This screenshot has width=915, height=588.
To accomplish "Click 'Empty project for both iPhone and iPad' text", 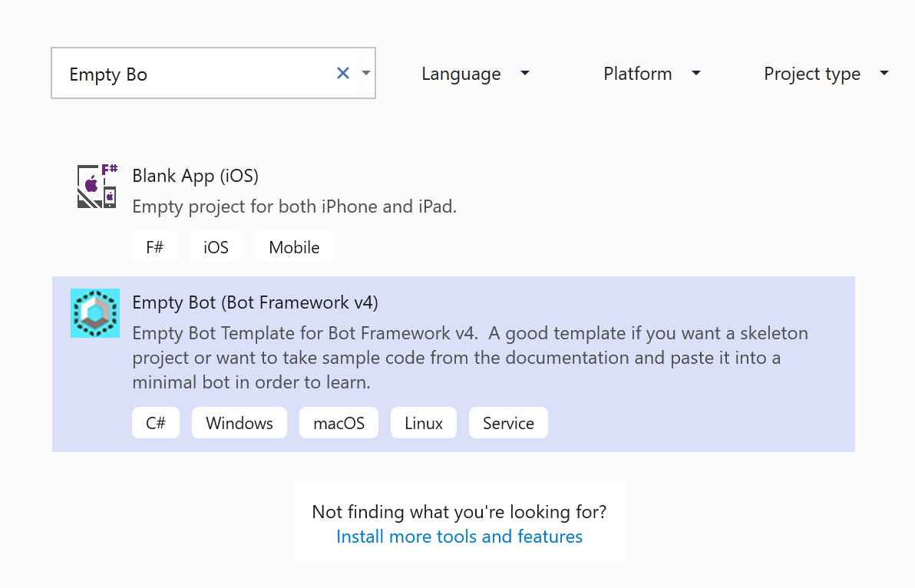I will click(x=294, y=206).
